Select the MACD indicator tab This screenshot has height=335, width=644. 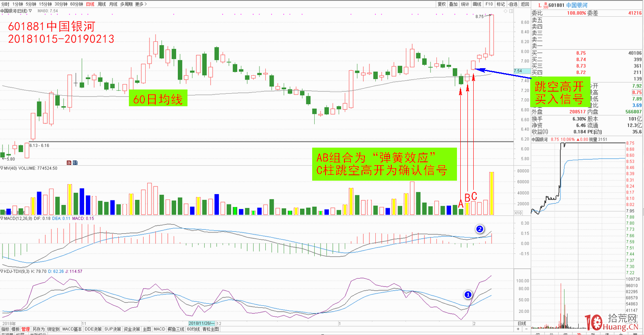[x=159, y=330]
